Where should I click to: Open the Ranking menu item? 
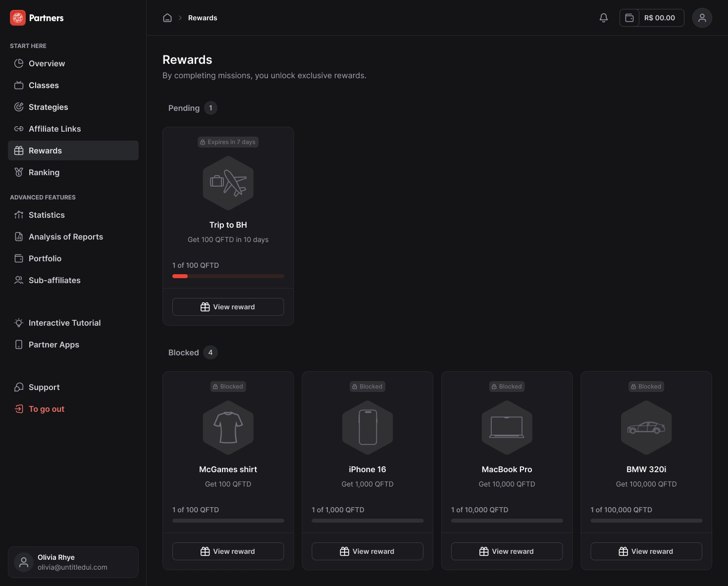(x=44, y=172)
